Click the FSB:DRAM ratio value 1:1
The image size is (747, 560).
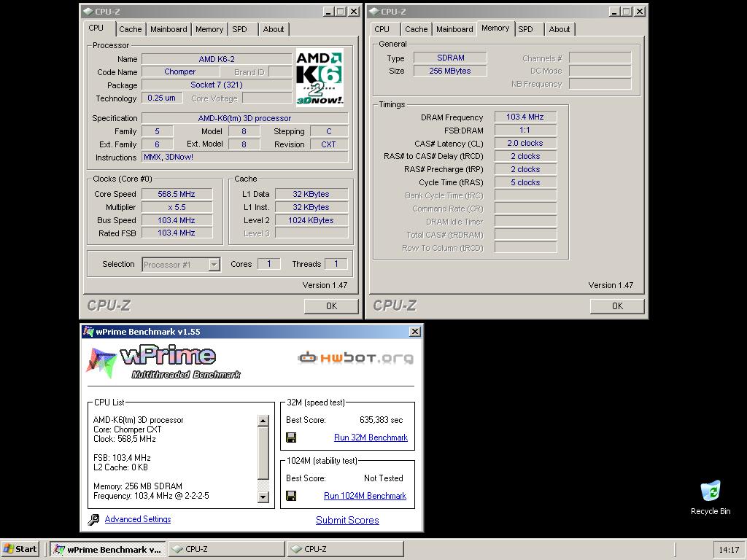525,130
